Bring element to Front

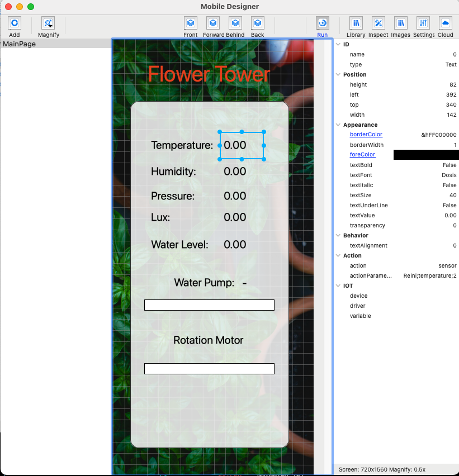coord(191,23)
